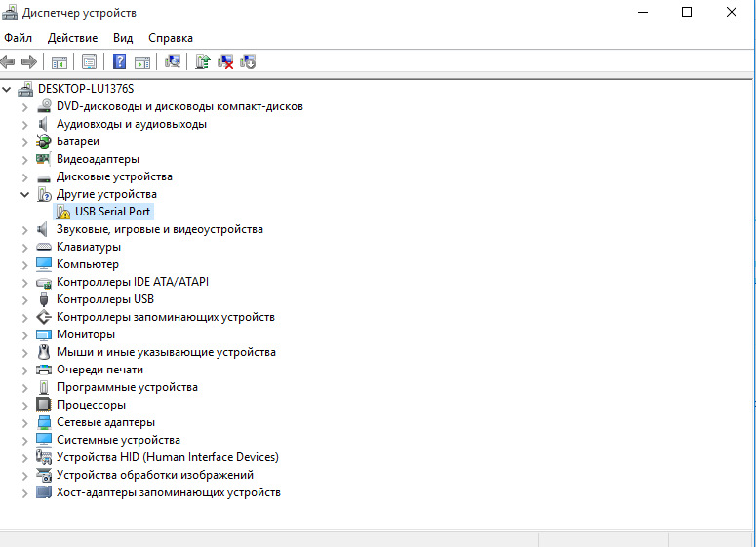The height and width of the screenshot is (547, 756).
Task: Select Мыши и иные указывающие устройства label
Action: point(166,352)
